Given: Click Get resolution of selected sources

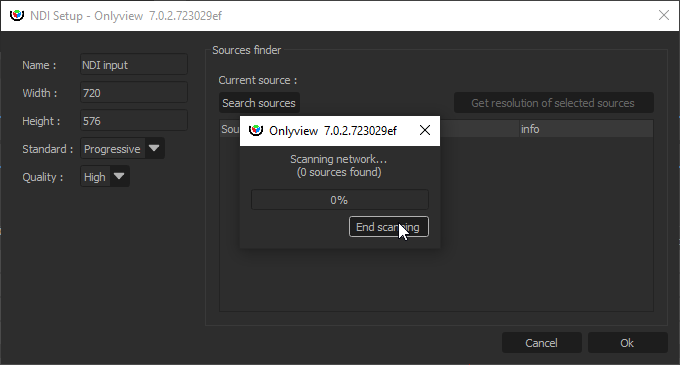Looking at the screenshot, I should pyautogui.click(x=553, y=103).
